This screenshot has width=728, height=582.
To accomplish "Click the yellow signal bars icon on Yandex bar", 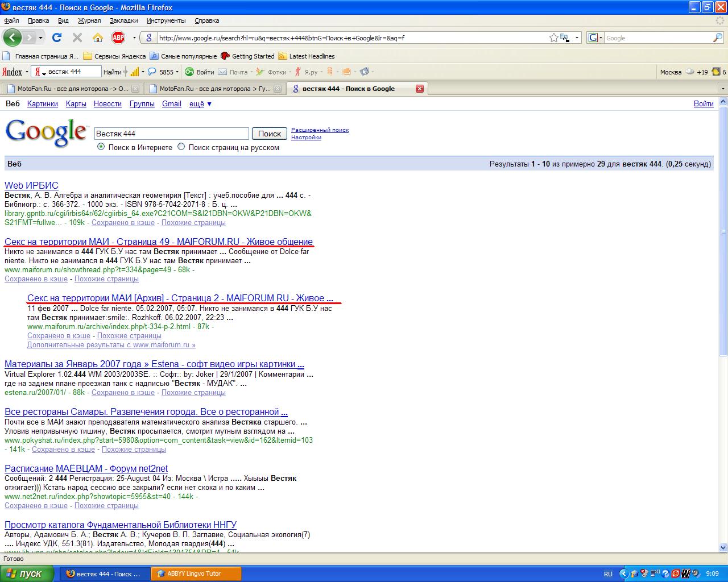I will point(134,72).
